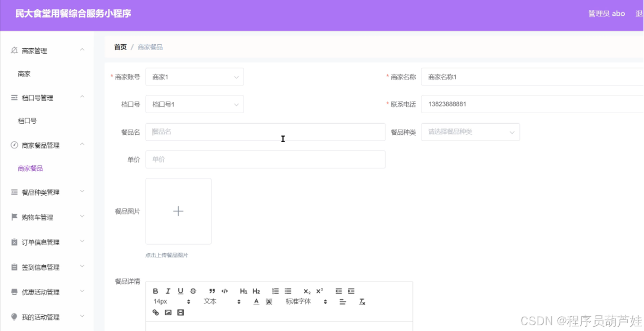Toggle italic formatting in editor
This screenshot has width=644, height=331.
click(x=168, y=291)
